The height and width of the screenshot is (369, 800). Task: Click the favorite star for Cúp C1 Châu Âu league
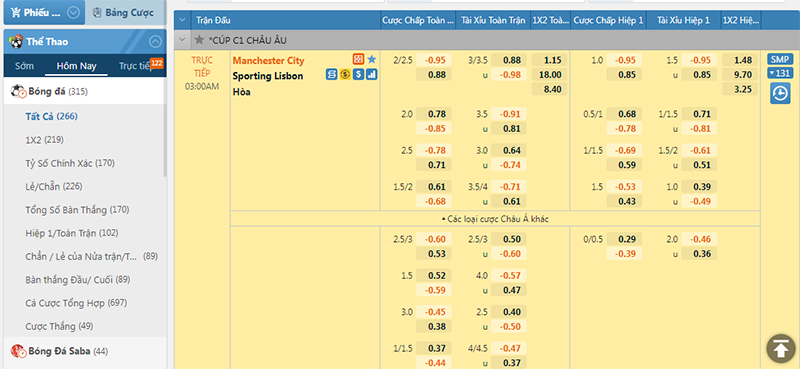click(199, 39)
